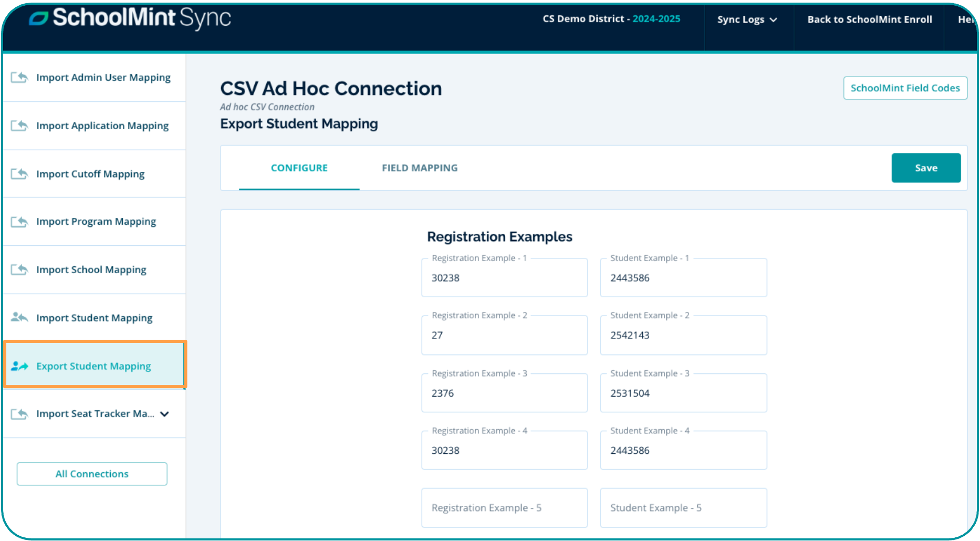Focus the Registration Example - 1 field
The width and height of the screenshot is (980, 541).
click(x=504, y=278)
